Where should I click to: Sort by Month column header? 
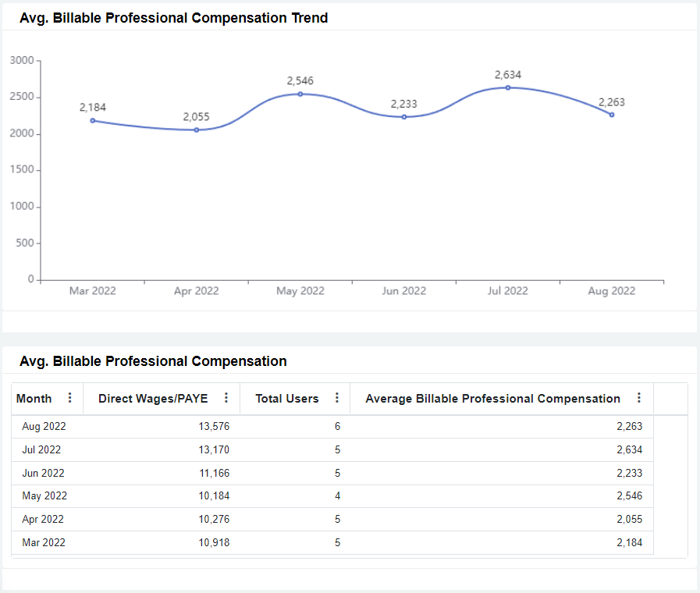pyautogui.click(x=34, y=399)
